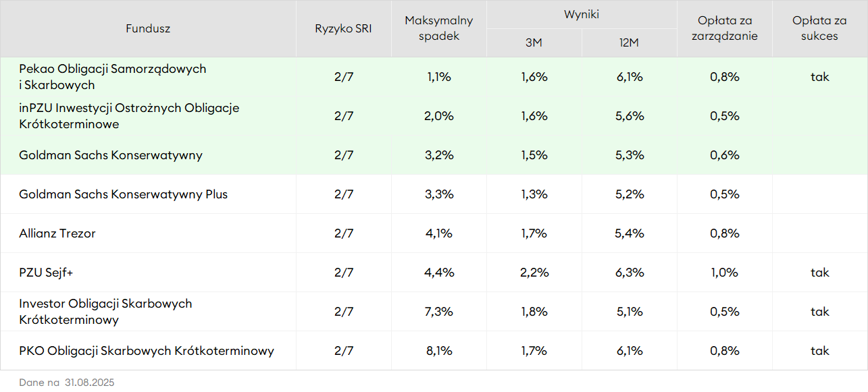The image size is (868, 392).
Task: Select the 3M results column header
Action: 534,43
